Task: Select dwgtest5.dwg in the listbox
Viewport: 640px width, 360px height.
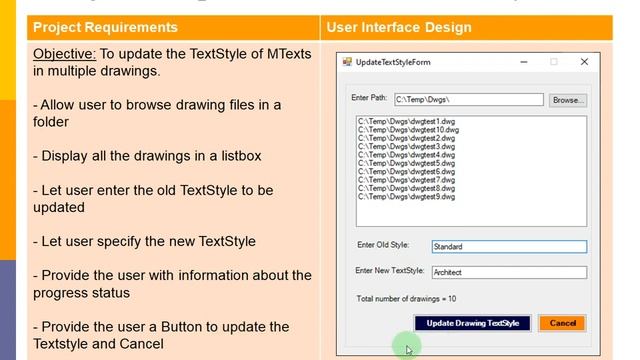Action: (x=406, y=163)
